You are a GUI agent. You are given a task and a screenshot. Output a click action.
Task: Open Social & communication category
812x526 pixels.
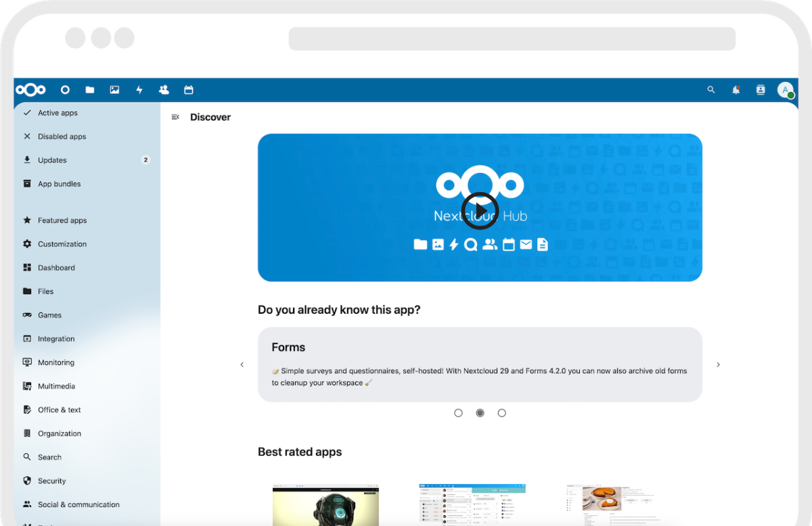(x=87, y=504)
